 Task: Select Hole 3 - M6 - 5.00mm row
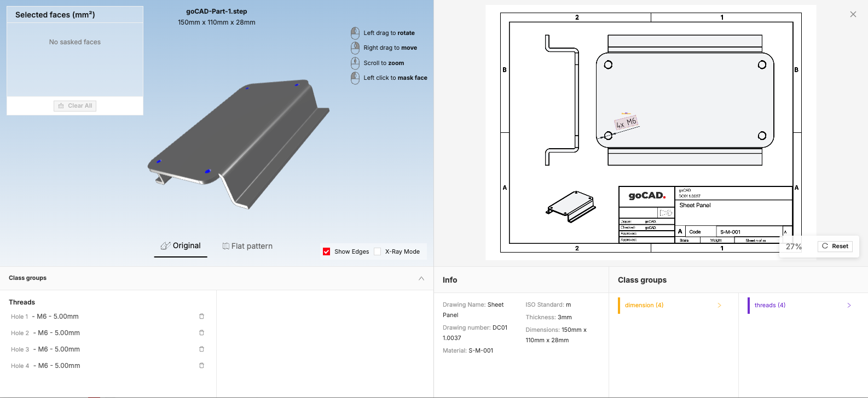tap(108, 349)
